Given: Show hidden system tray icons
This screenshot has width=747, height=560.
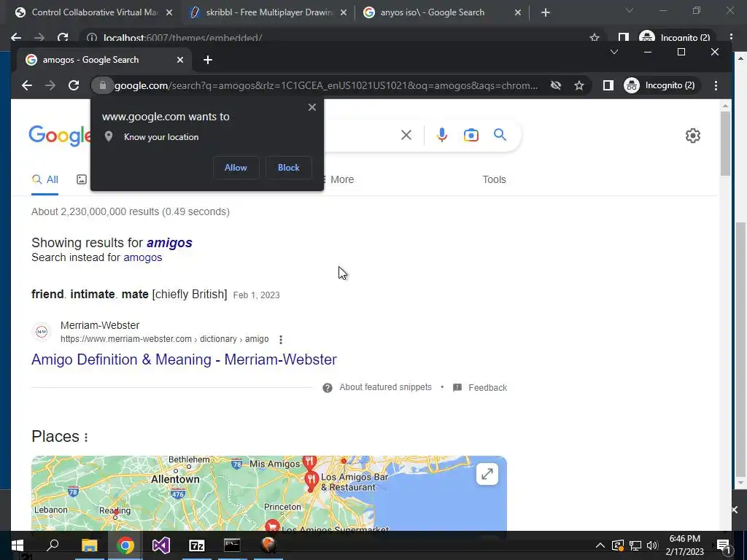Looking at the screenshot, I should pos(600,545).
